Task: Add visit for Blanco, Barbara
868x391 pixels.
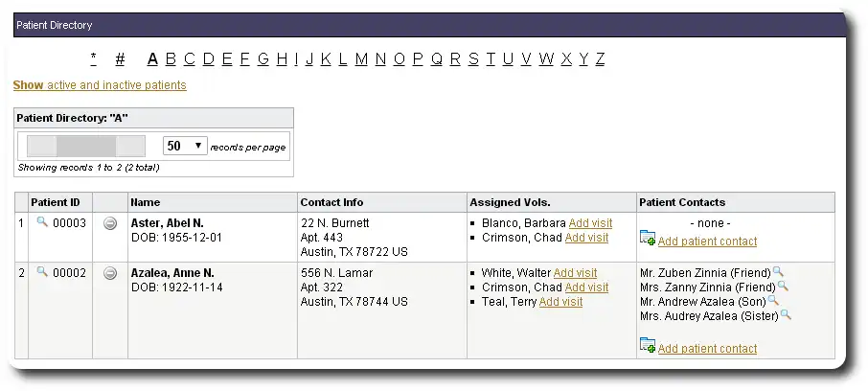Action: click(590, 223)
